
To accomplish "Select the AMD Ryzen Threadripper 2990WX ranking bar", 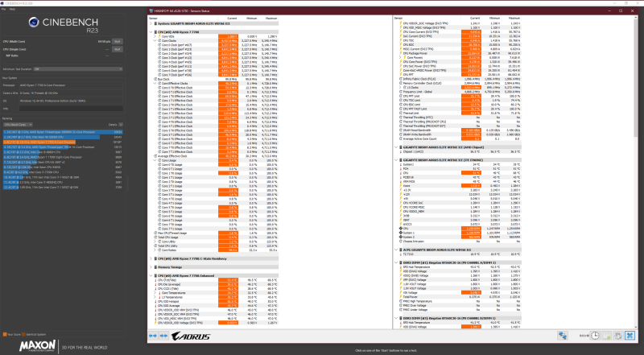I will click(x=63, y=132).
